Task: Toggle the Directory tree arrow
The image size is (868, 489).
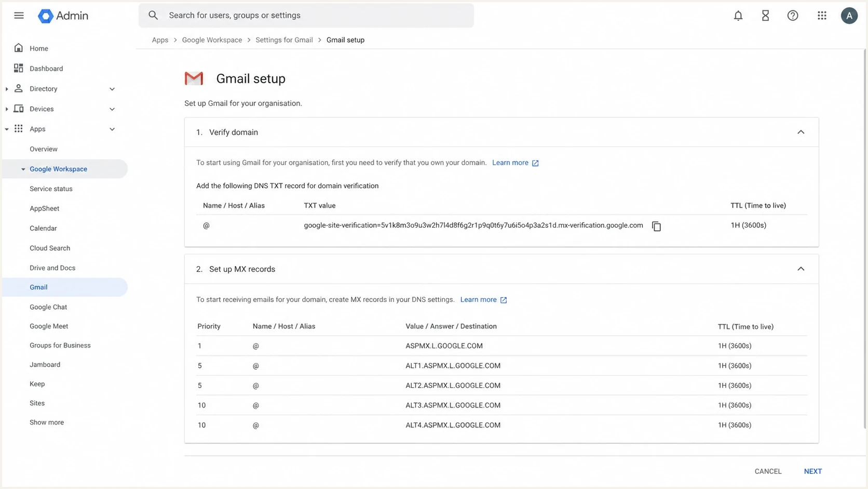Action: click(7, 89)
